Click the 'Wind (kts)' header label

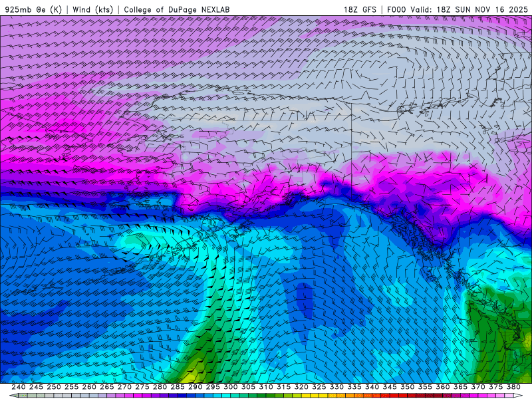point(92,9)
